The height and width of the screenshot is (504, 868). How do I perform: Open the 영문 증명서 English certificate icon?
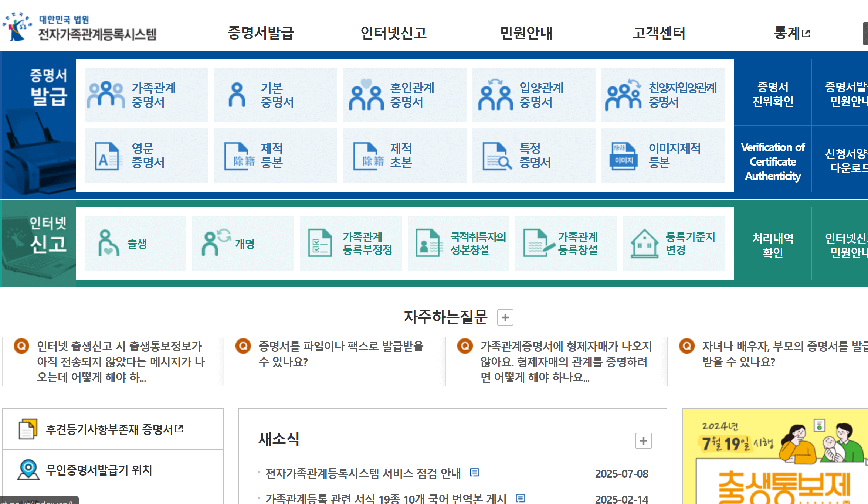[146, 155]
